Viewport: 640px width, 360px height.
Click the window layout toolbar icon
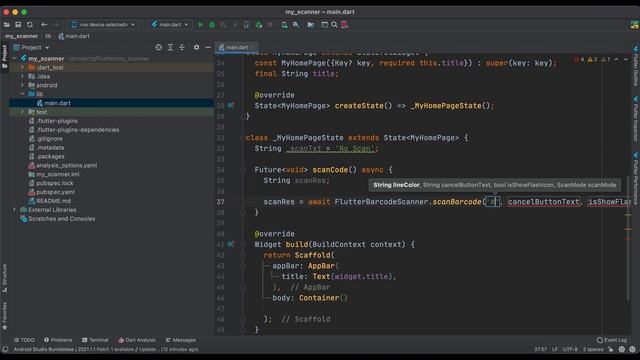[324, 24]
